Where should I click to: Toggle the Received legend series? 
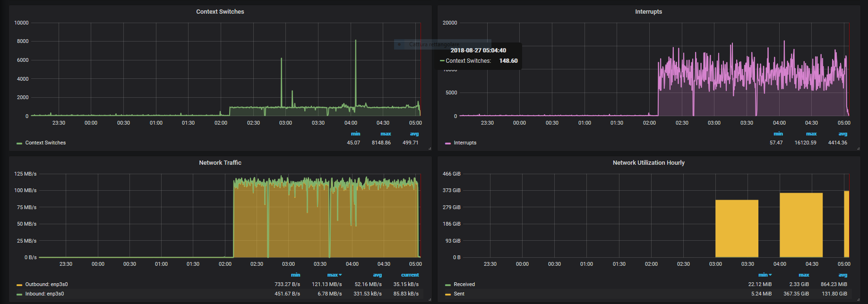coord(464,284)
